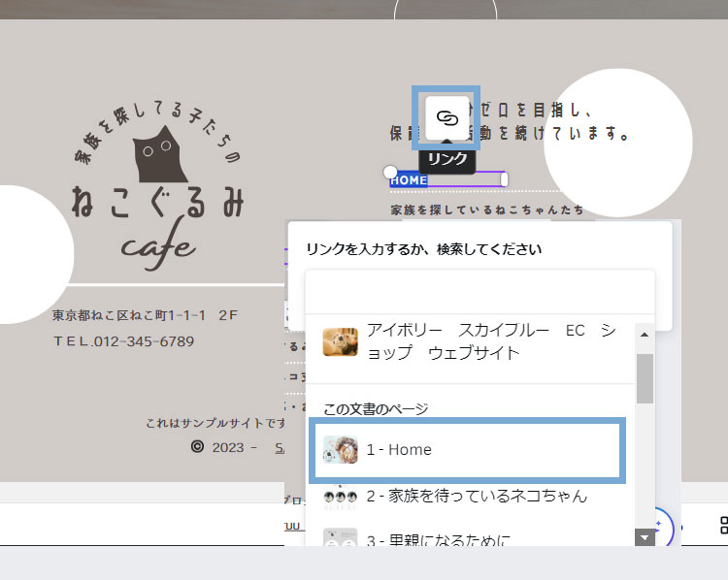Click the link search input field
This screenshot has height=580, width=728.
(x=480, y=290)
